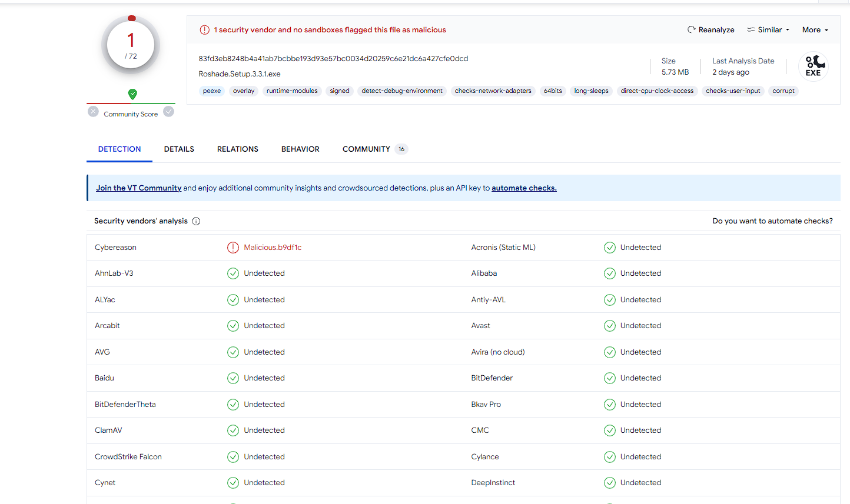Open the Behavior tab
The image size is (850, 504).
(300, 149)
